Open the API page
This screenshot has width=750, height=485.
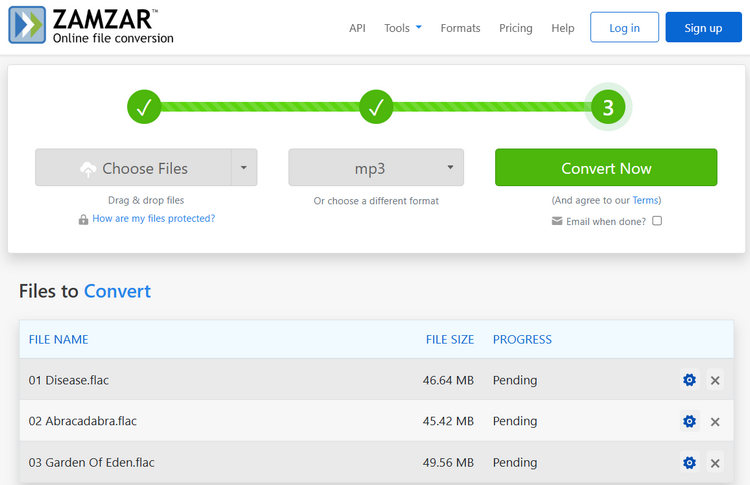click(x=357, y=28)
